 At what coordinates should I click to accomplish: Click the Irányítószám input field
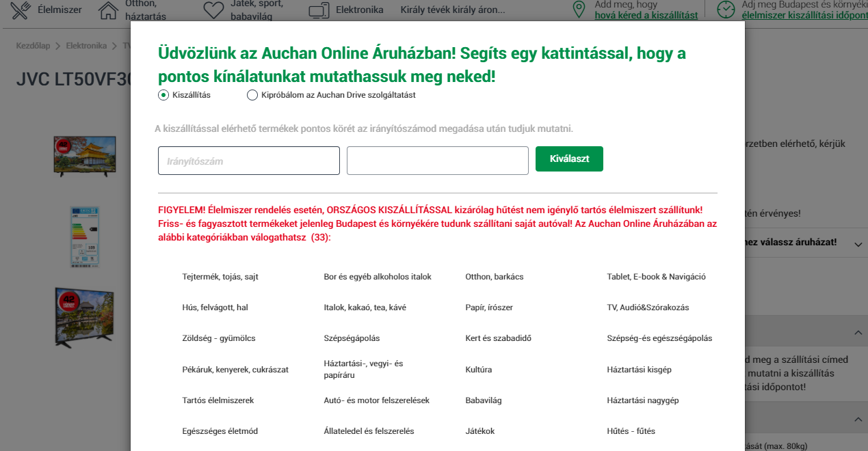[x=249, y=161]
